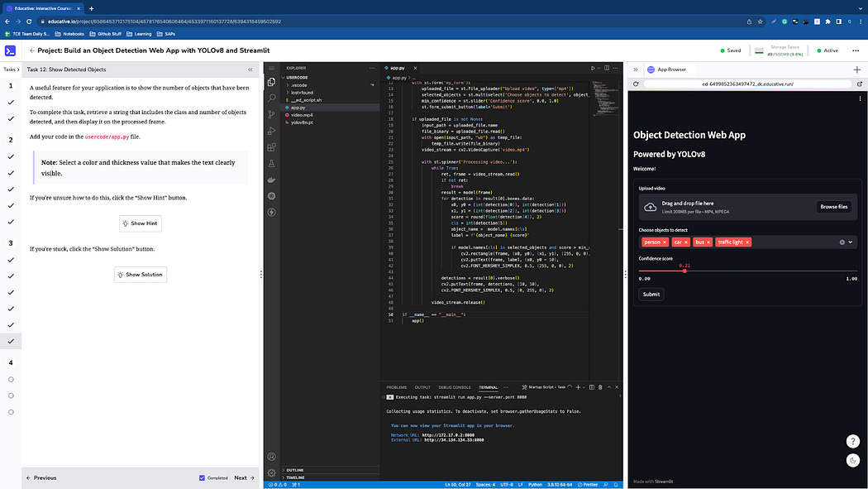Switch to the PROBLEMS tab
868x489 pixels.
click(396, 388)
